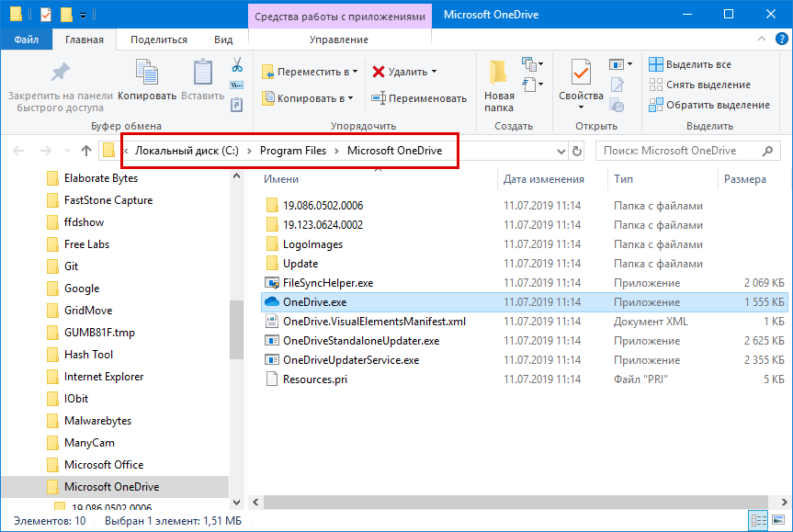Refresh the folder view
The image size is (793, 532).
click(x=576, y=151)
